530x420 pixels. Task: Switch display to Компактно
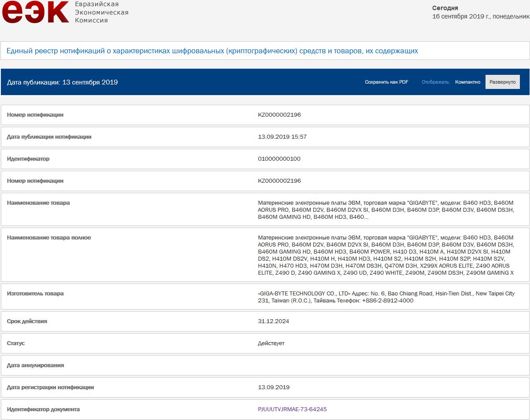coord(467,82)
